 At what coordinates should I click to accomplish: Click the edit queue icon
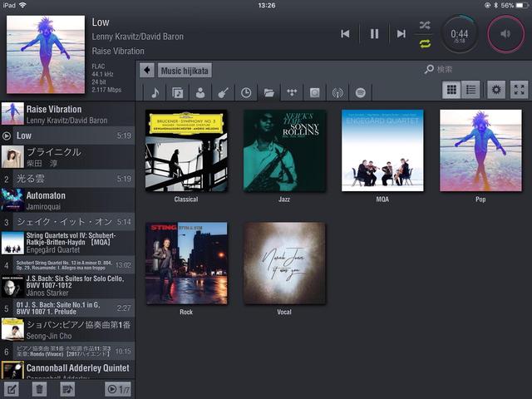(11, 389)
